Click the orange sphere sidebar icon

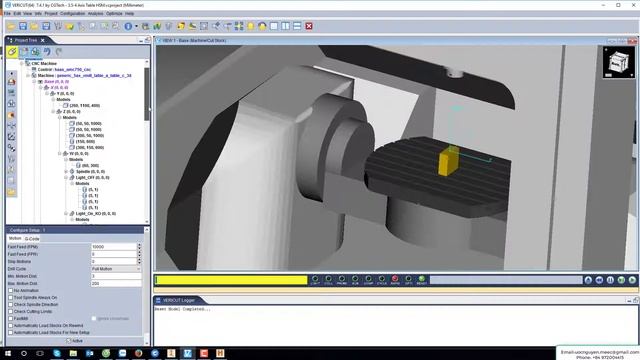(x=11, y=116)
